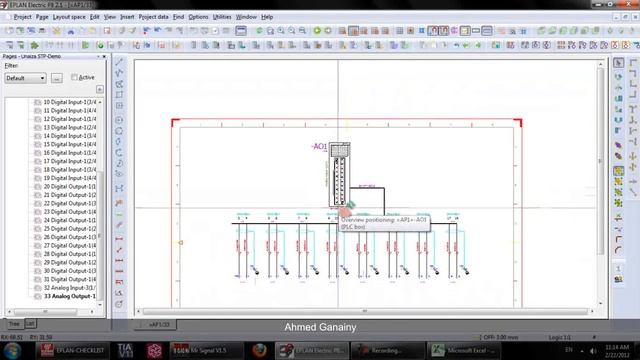640x360 pixels.
Task: Open the Project data menu
Action: pyautogui.click(x=153, y=17)
